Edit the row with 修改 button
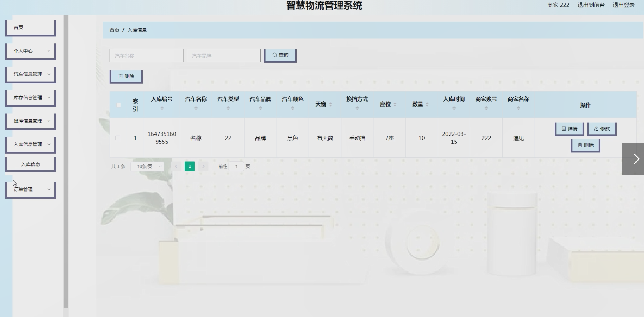Image resolution: width=644 pixels, height=317 pixels. pos(602,129)
